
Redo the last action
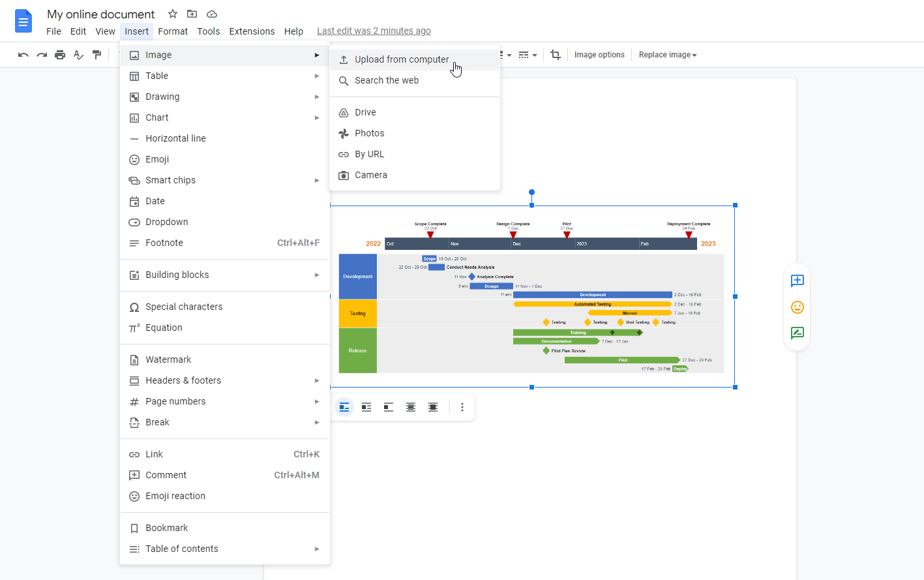pos(41,55)
